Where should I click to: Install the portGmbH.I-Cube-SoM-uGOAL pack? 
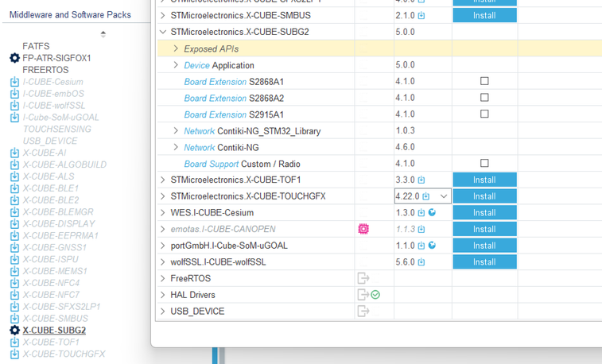(x=484, y=246)
